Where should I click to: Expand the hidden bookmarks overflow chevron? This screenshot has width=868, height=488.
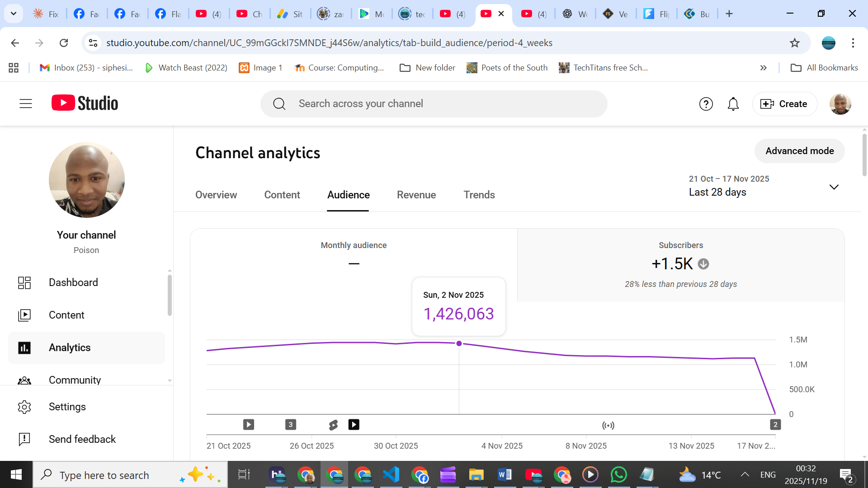click(763, 68)
